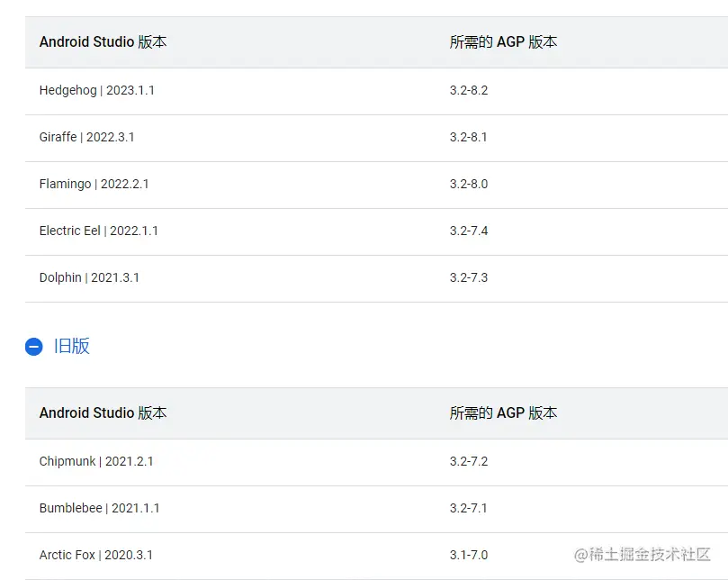Click AGP version value 3.2-7.2
Viewport: 728px width, 580px height.
pyautogui.click(x=469, y=461)
